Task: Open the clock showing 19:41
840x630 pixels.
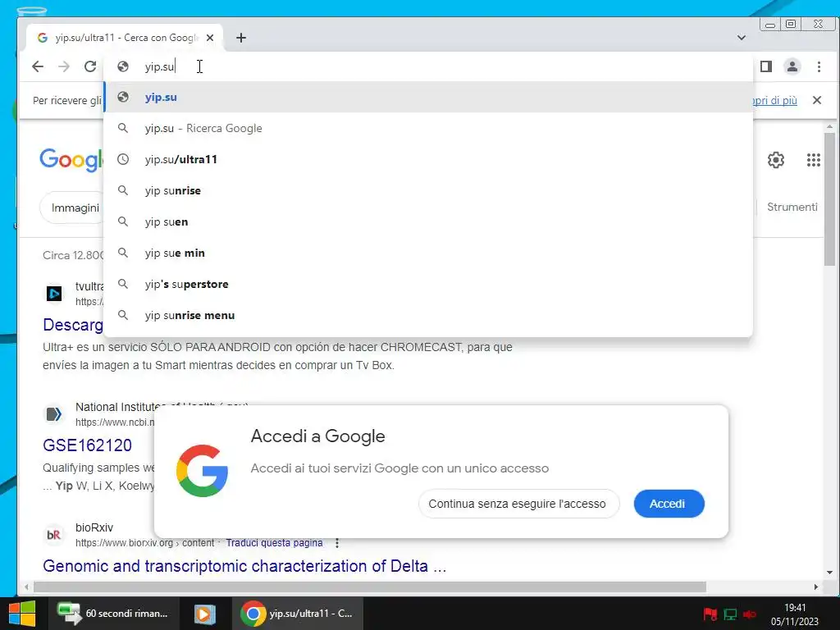Action: click(795, 614)
